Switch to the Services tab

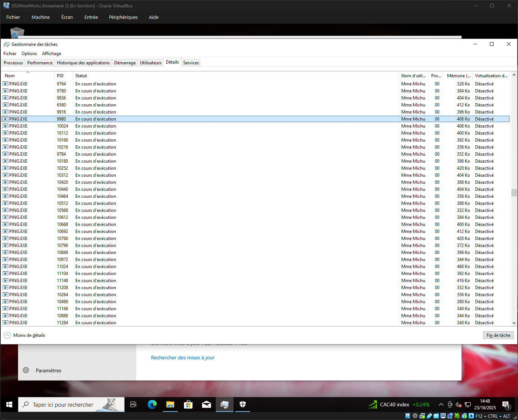(191, 63)
